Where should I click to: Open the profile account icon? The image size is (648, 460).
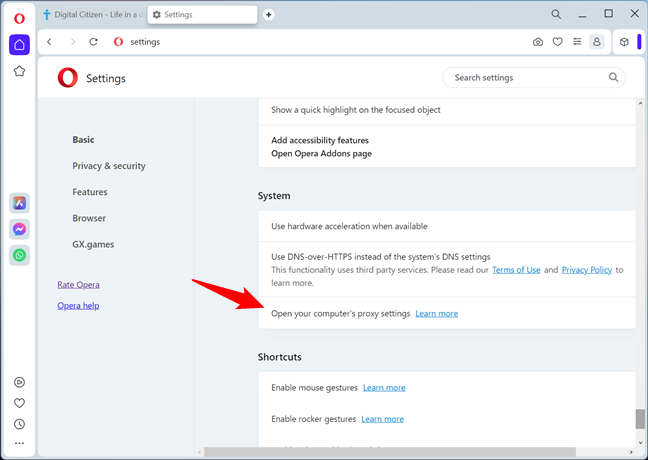coord(597,42)
